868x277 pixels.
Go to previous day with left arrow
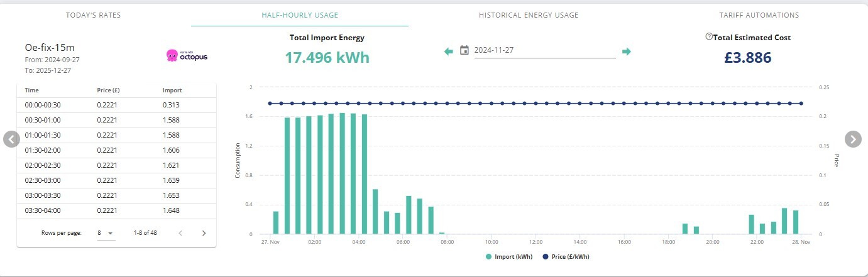click(448, 51)
